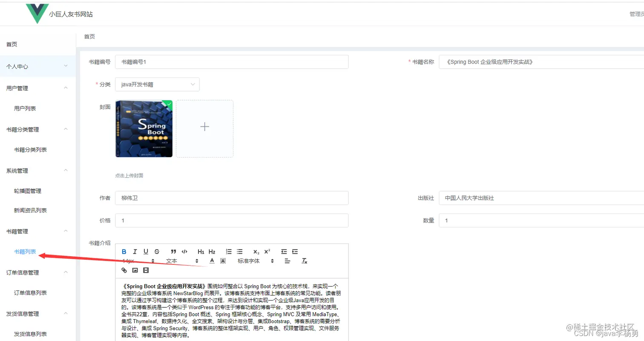The height and width of the screenshot is (341, 644).
Task: Apply subscript formatting
Action: [x=256, y=252]
